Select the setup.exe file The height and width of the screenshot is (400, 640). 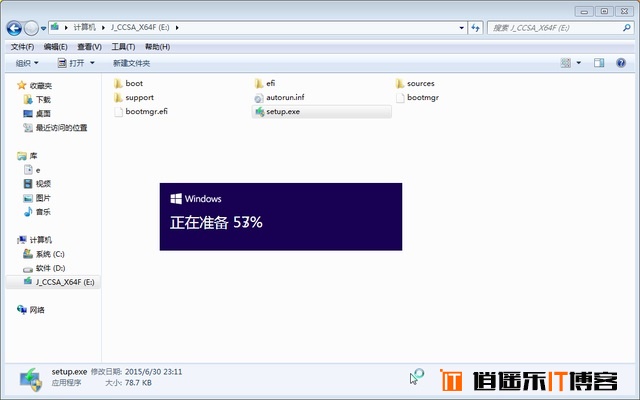coord(322,111)
